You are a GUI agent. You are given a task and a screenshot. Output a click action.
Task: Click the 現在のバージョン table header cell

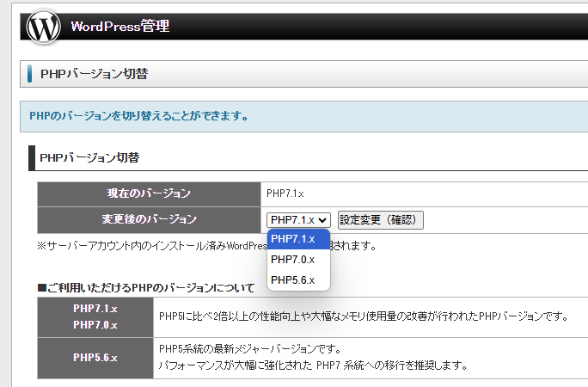click(x=149, y=193)
